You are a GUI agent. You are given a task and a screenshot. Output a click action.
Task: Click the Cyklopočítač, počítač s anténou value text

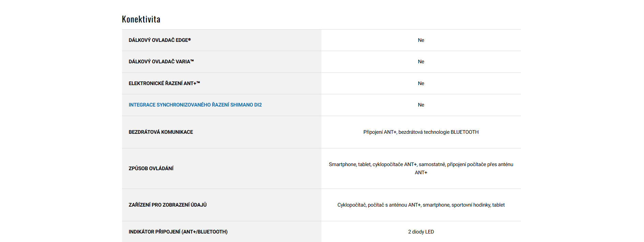pyautogui.click(x=421, y=205)
